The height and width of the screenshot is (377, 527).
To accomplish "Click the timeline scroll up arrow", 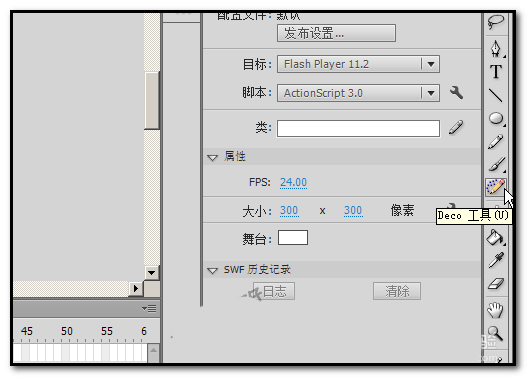I will pos(153,350).
